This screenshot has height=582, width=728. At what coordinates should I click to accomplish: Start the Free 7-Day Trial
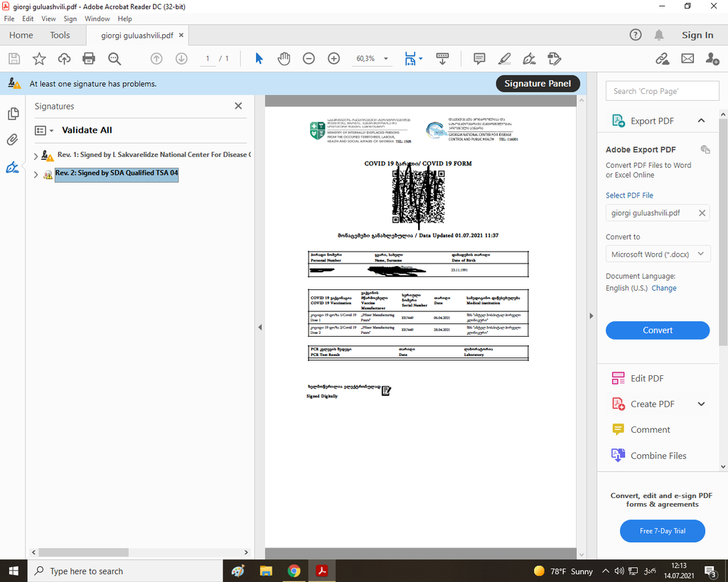click(x=662, y=531)
